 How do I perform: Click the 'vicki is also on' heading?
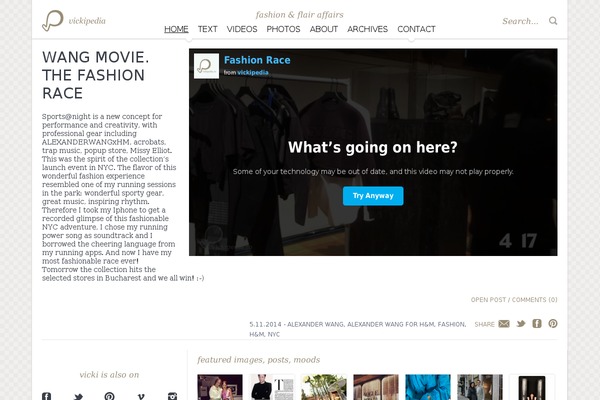point(109,375)
